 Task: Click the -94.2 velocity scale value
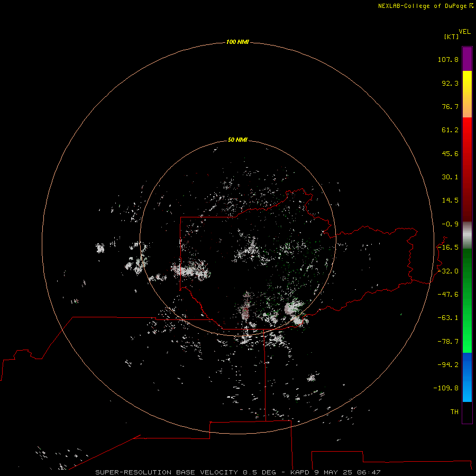[x=448, y=364]
